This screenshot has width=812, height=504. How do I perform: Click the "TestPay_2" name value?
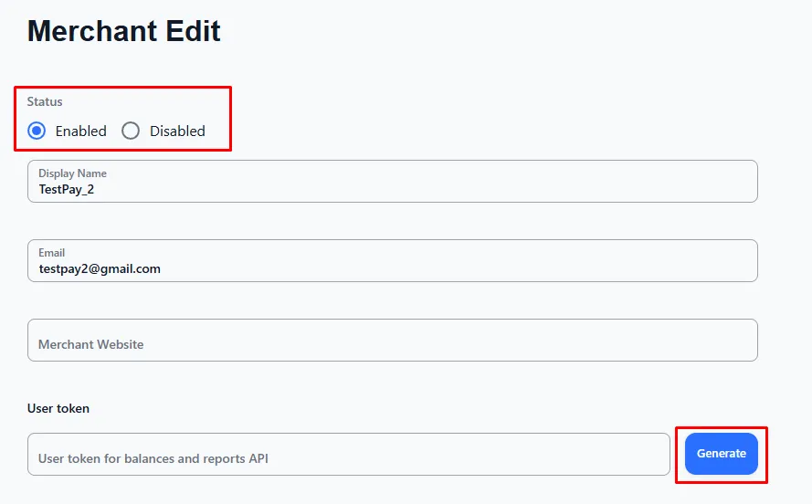tap(66, 189)
